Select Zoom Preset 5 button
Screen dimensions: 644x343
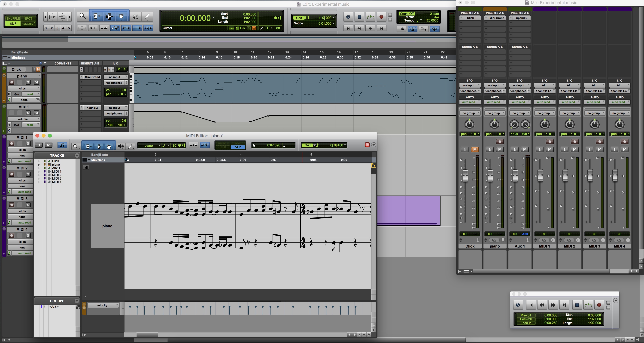69,28
